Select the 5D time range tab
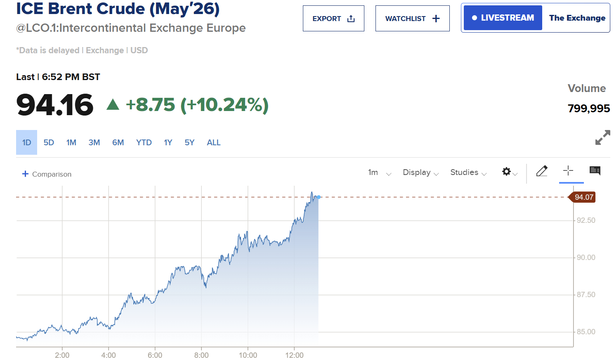 tap(49, 142)
